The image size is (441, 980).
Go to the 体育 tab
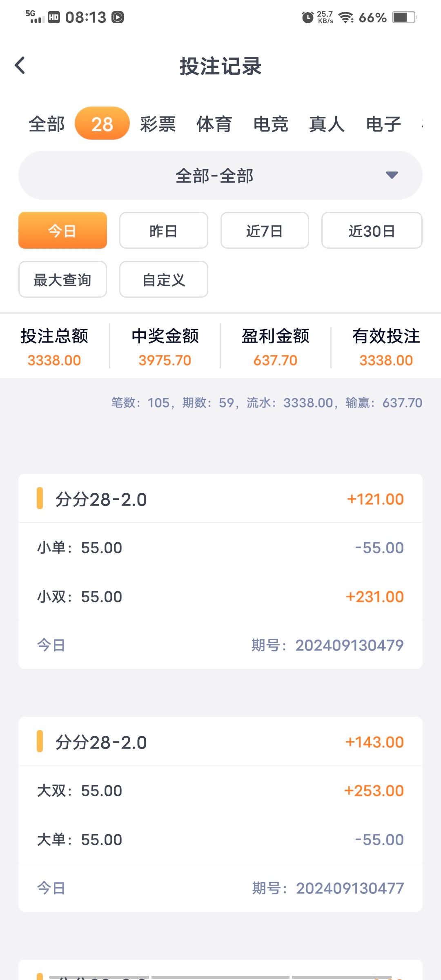pyautogui.click(x=214, y=124)
